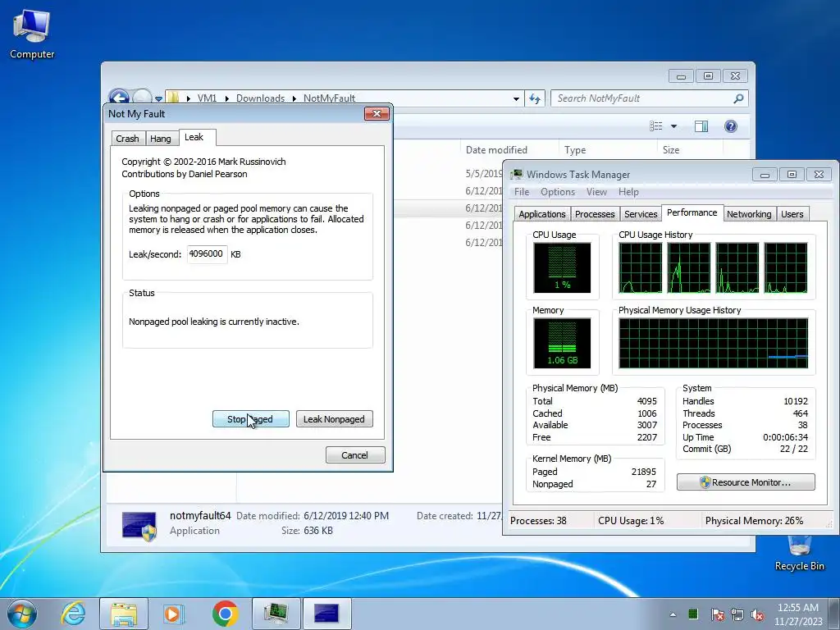Open Task Manager's View menu

click(x=596, y=192)
